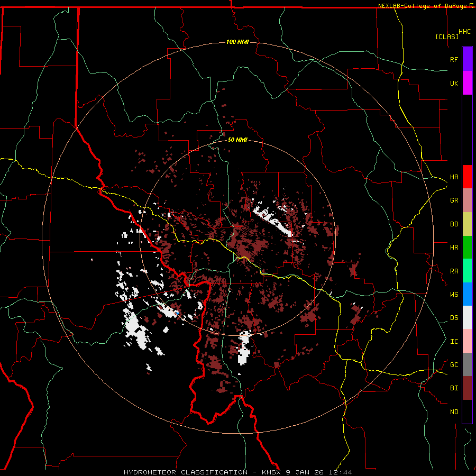
Task: Click the GC legend label
Action: pyautogui.click(x=454, y=365)
